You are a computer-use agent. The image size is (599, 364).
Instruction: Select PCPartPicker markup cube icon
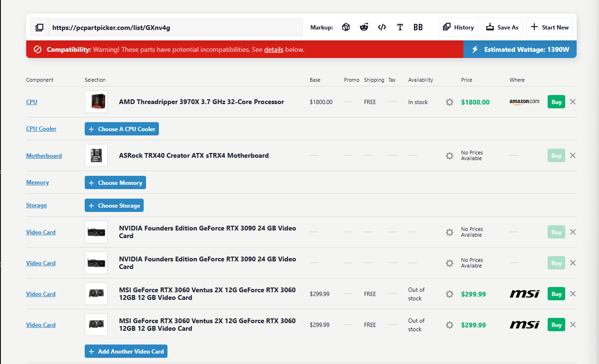tap(346, 28)
